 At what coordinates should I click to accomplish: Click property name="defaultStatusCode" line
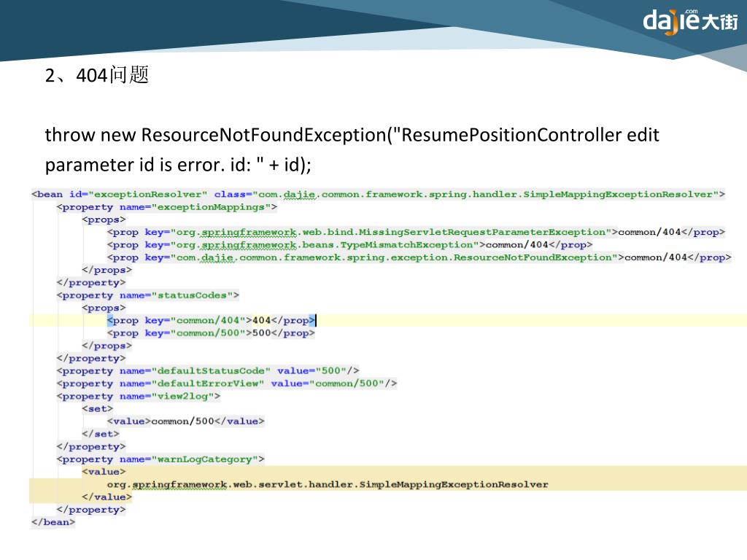tap(208, 370)
